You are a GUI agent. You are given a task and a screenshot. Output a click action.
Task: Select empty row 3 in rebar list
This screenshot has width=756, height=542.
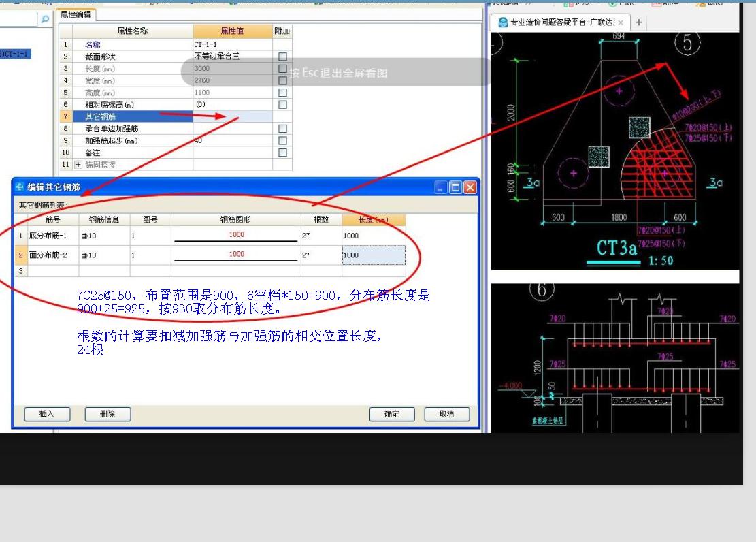pyautogui.click(x=210, y=271)
